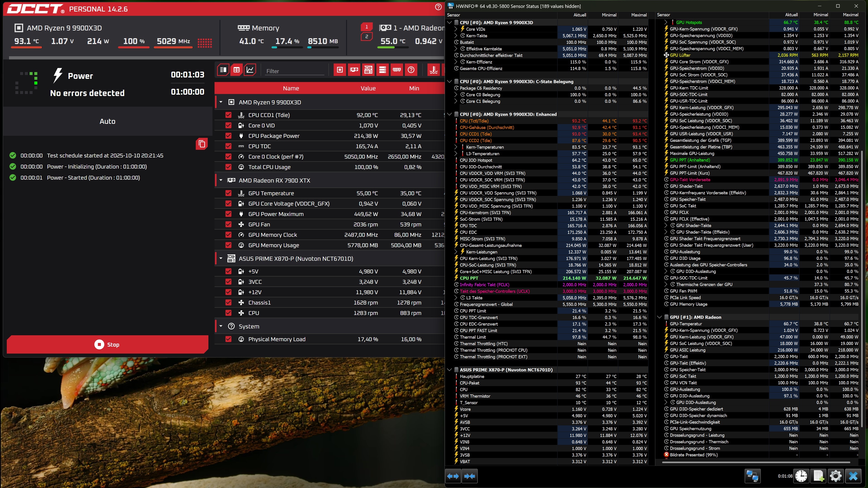Select GPU tab number 2
The height and width of the screenshot is (488, 868).
(367, 36)
